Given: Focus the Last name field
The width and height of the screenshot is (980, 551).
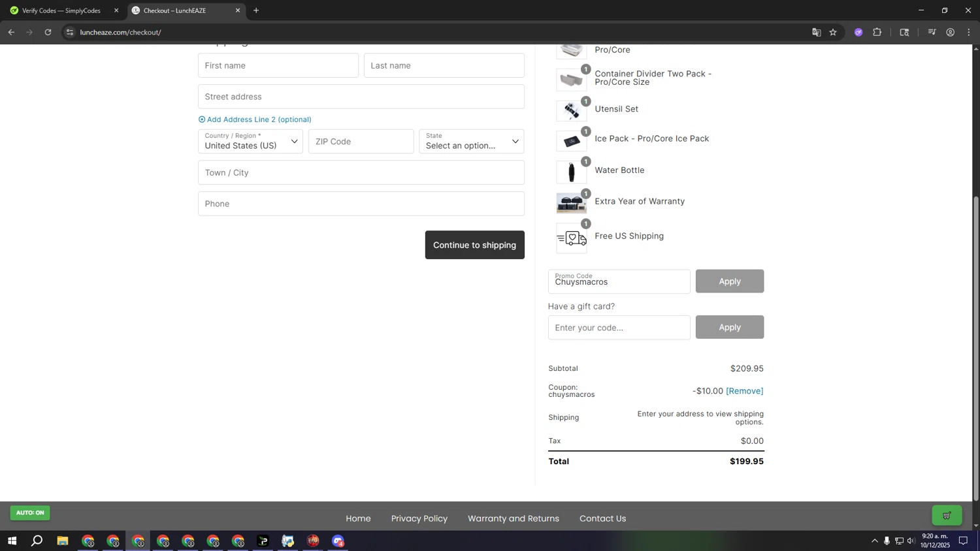Looking at the screenshot, I should click(444, 65).
